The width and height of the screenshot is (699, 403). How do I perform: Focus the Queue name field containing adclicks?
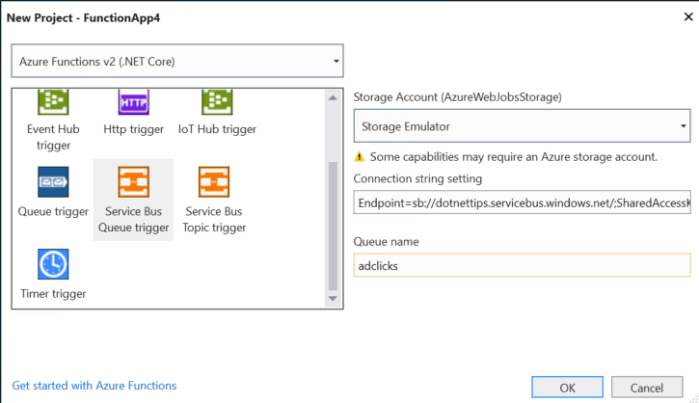pos(522,265)
